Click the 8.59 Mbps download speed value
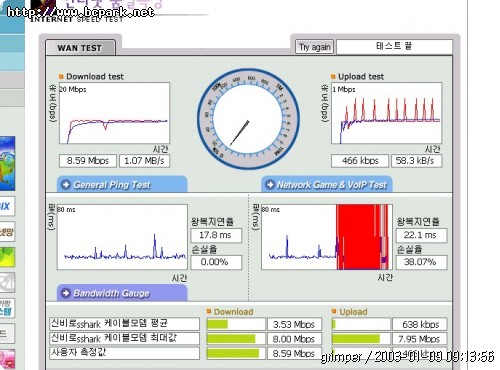This screenshot has width=500, height=370. [x=88, y=161]
